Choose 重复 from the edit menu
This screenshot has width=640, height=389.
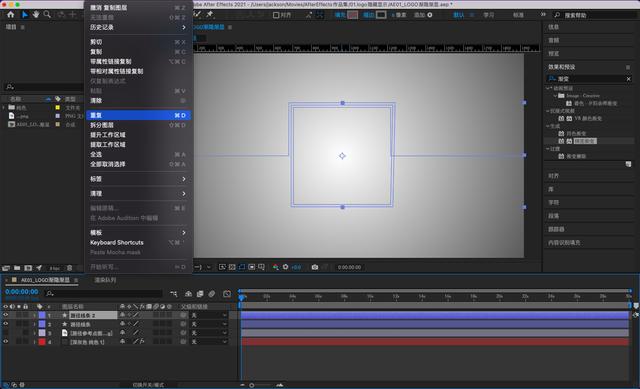point(138,116)
